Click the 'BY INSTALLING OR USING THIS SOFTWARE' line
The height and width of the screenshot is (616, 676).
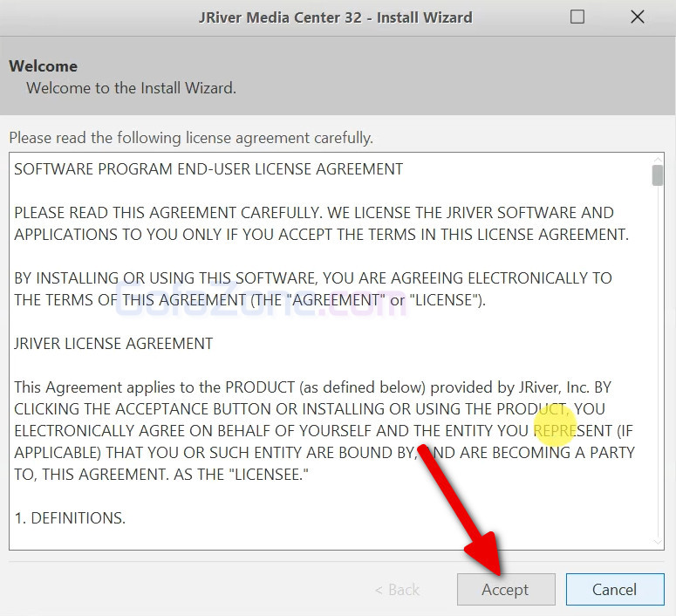(x=312, y=278)
